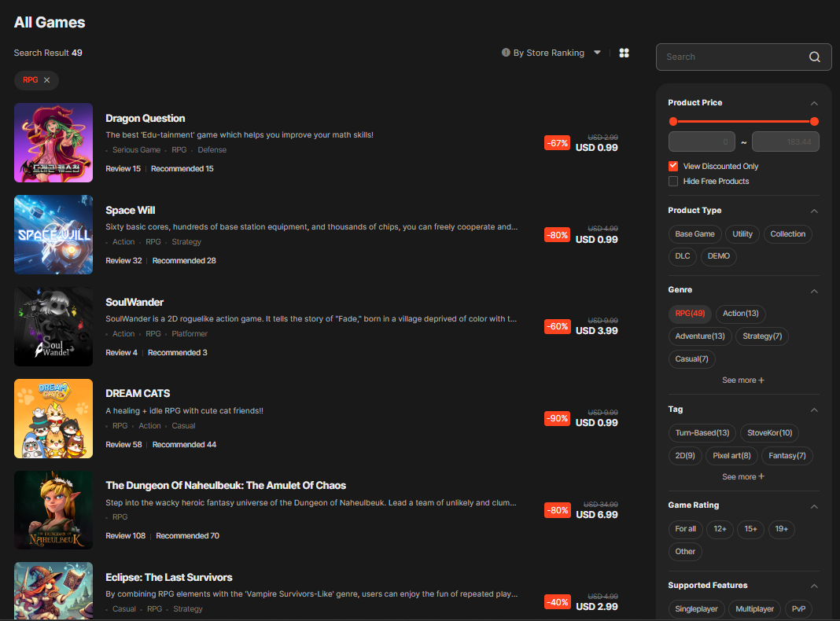Collapse the Supported Features section
Screen dimensions: 840x621
[814, 586]
